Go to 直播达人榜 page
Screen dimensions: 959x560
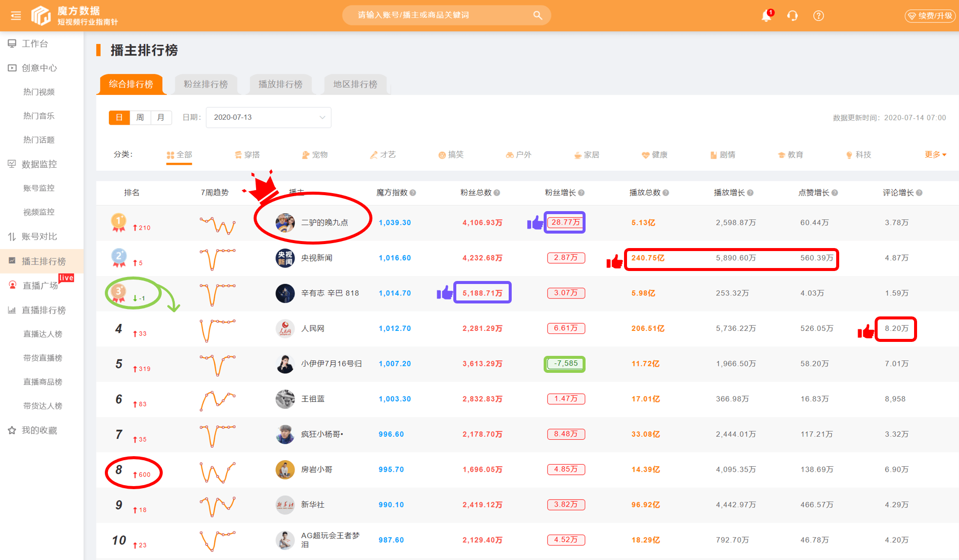(x=43, y=334)
